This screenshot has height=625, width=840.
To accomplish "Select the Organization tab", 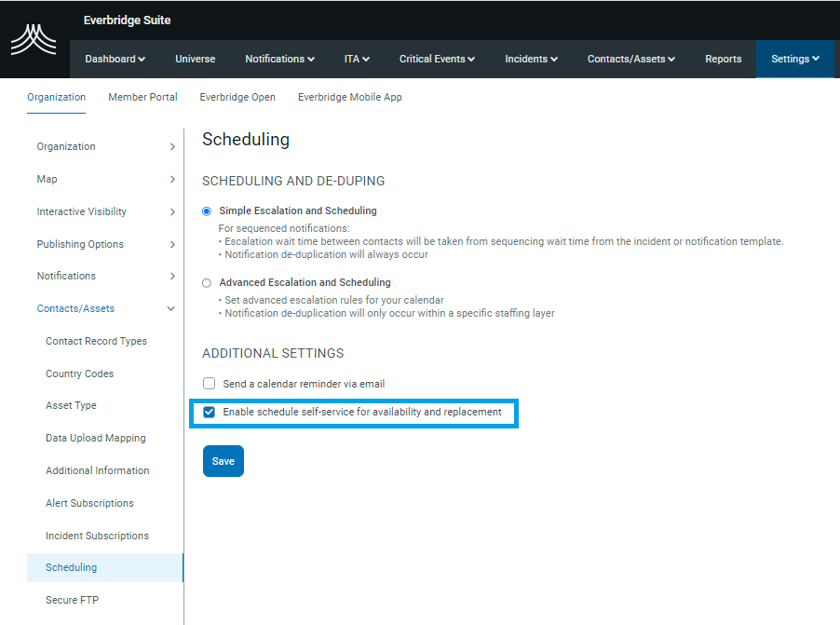I will [x=56, y=97].
